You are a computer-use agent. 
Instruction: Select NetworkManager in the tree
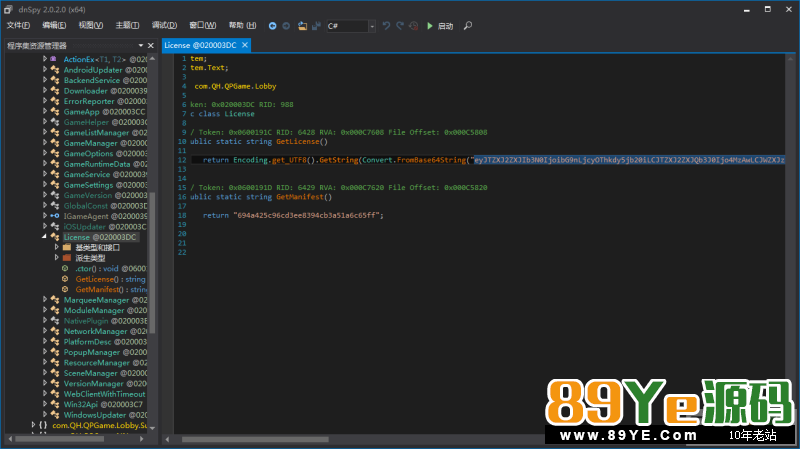coord(105,331)
